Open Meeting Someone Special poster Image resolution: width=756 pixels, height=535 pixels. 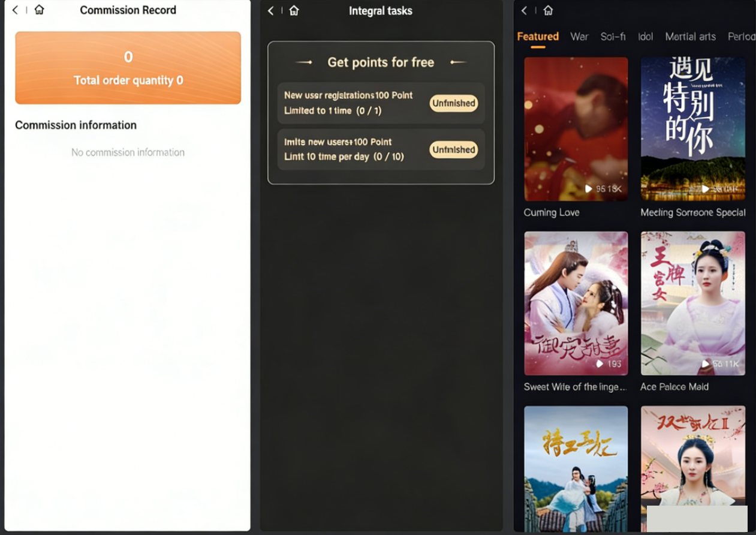coord(692,128)
